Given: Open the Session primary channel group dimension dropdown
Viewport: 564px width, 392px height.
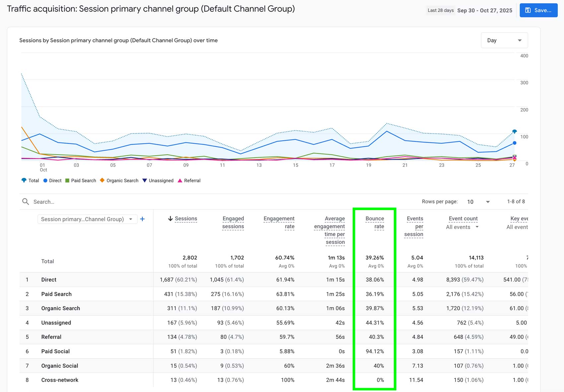Looking at the screenshot, I should pos(87,219).
